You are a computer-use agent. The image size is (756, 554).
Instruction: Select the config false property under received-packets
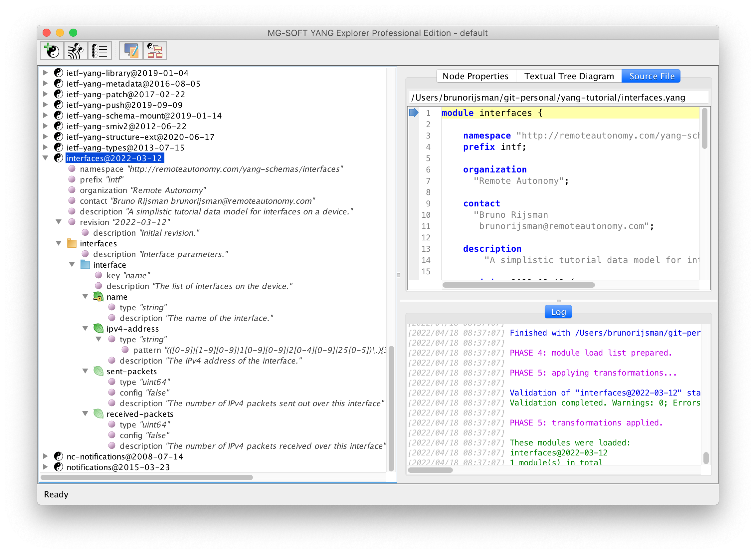point(144,435)
